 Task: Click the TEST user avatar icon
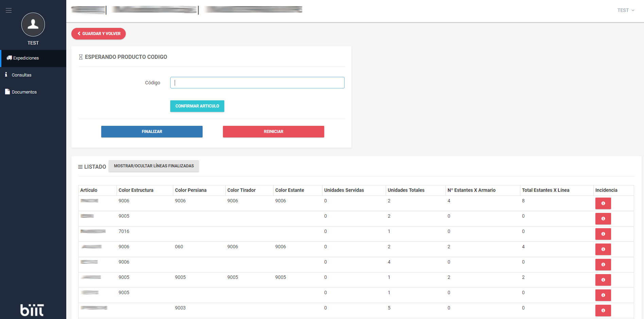[x=33, y=24]
